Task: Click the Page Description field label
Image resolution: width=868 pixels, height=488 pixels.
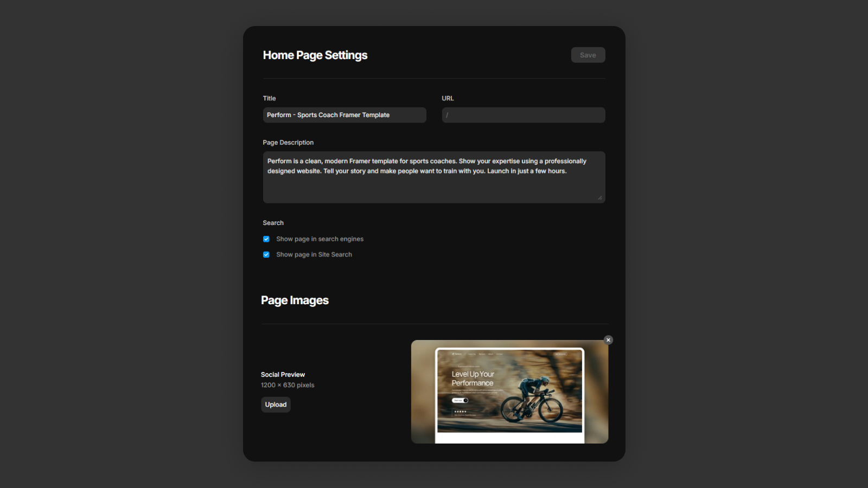Action: click(x=288, y=143)
